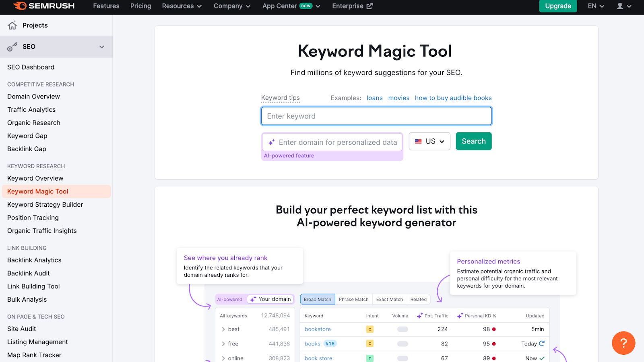Open Position Tracking in sidebar

[x=33, y=218]
